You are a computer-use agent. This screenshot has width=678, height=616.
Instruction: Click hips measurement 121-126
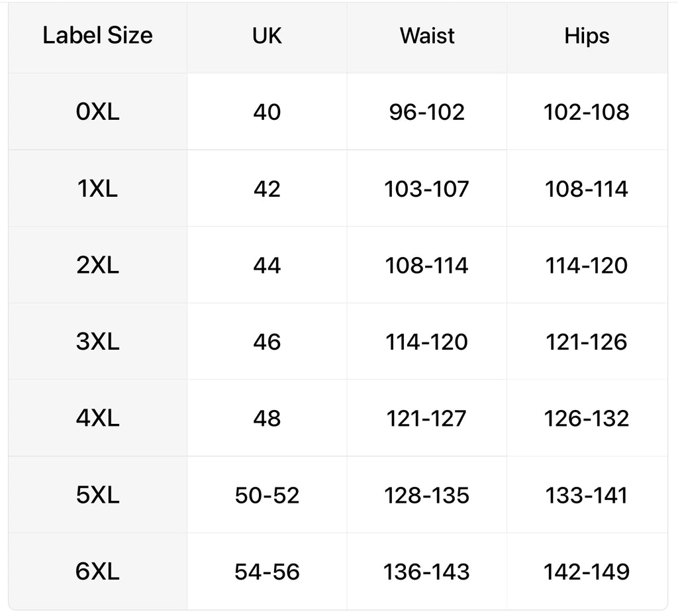(x=587, y=342)
